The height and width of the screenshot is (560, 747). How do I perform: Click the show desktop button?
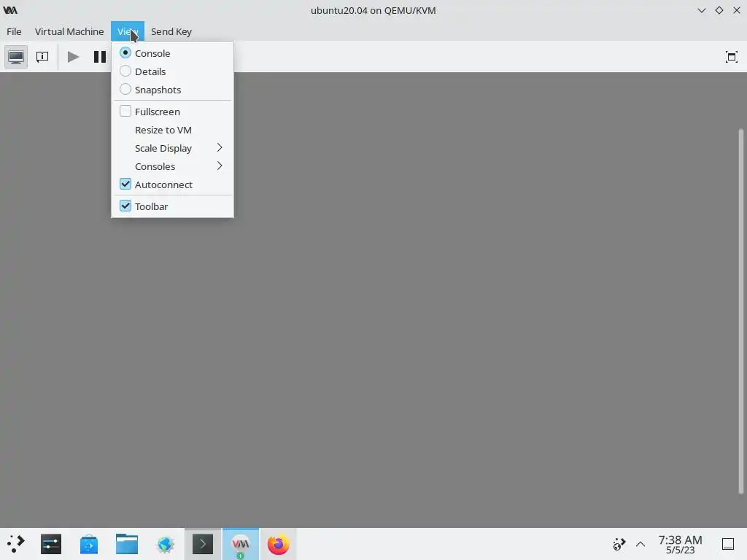point(728,544)
